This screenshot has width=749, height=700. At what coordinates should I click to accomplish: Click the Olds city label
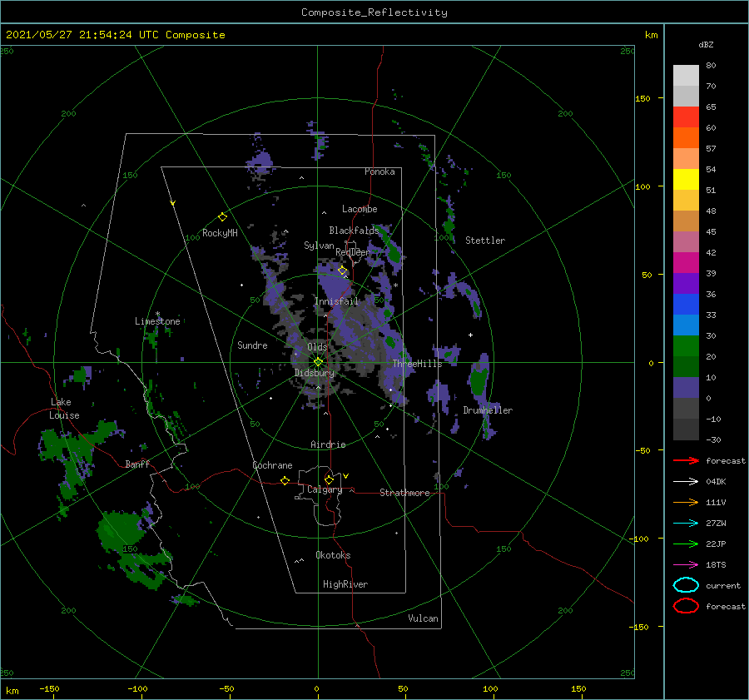point(317,347)
